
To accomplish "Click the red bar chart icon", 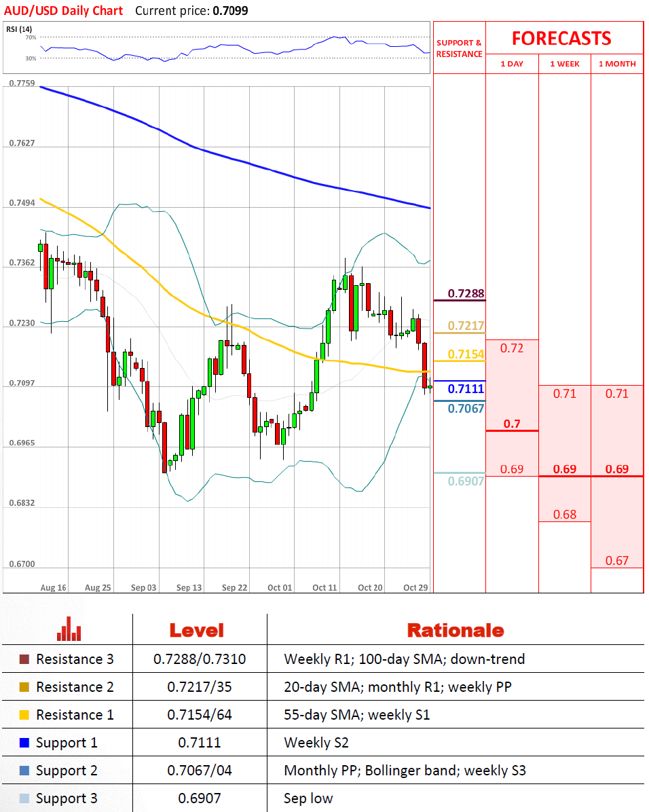I will [x=69, y=629].
